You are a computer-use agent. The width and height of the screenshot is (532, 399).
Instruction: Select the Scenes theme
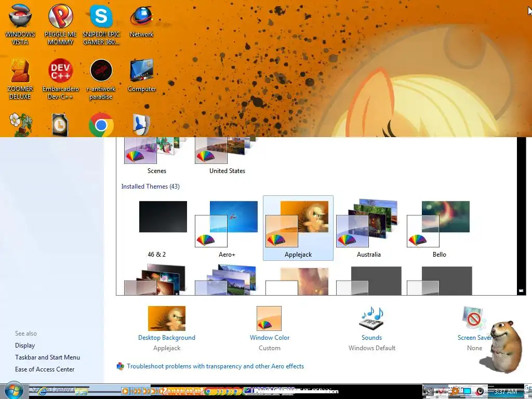(x=156, y=155)
